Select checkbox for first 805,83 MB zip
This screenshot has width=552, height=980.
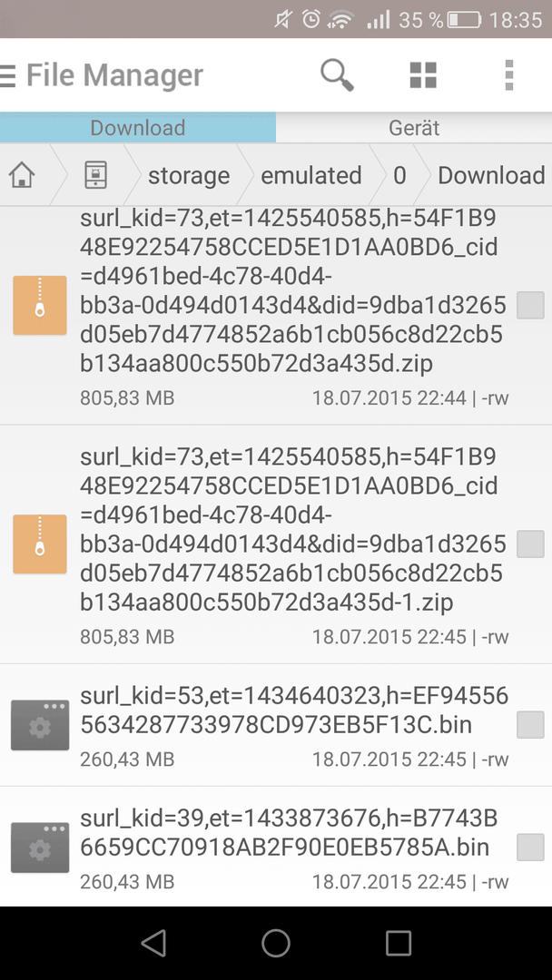(x=530, y=306)
